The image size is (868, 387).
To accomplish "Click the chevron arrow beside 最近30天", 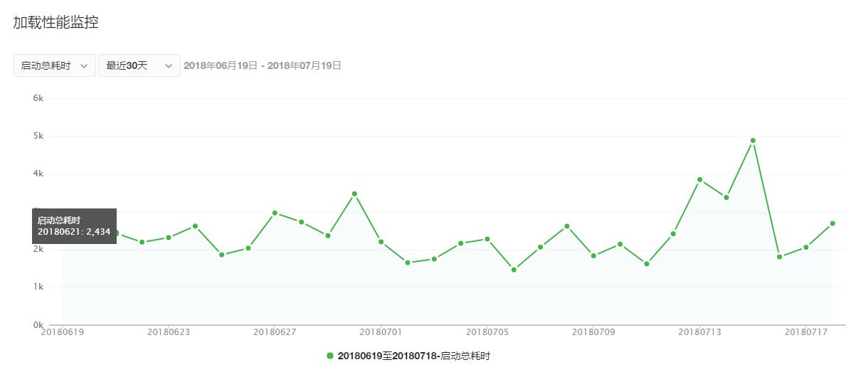I will 169,65.
